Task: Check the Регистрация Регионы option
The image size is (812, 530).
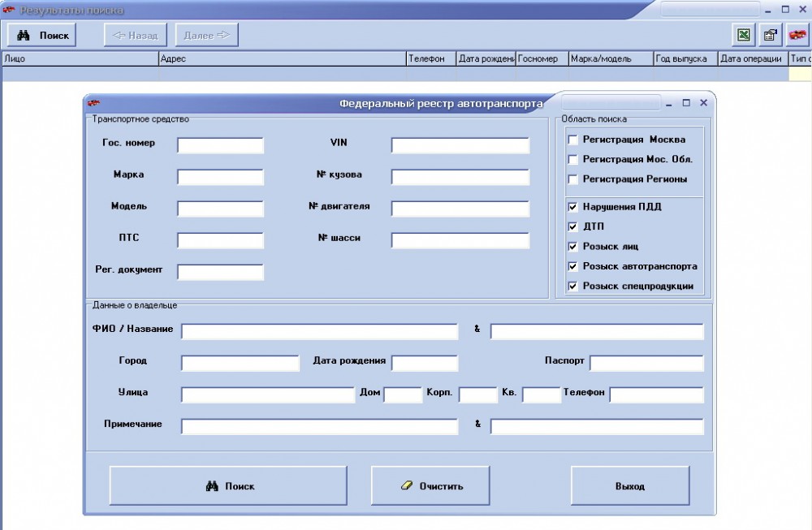Action: [573, 179]
